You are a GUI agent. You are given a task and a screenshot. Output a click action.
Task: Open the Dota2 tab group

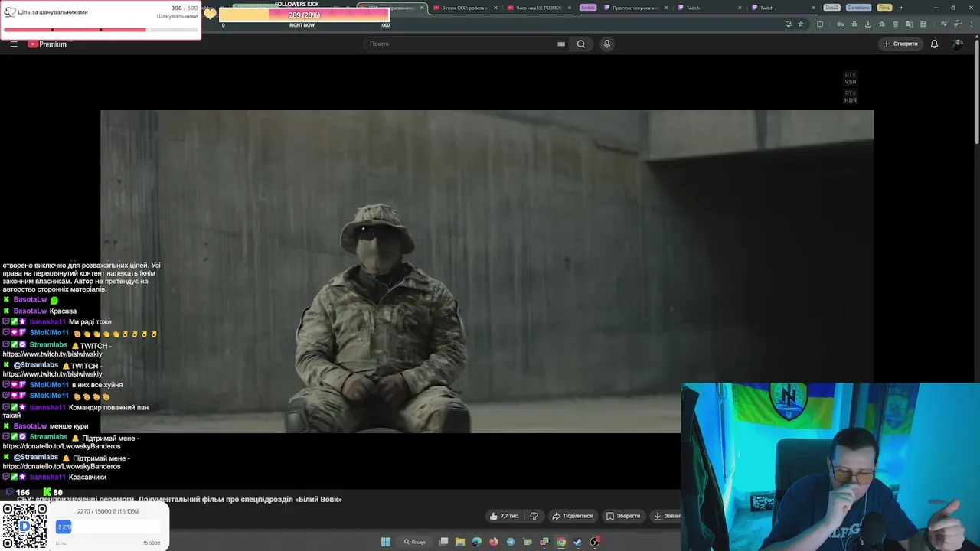831,8
